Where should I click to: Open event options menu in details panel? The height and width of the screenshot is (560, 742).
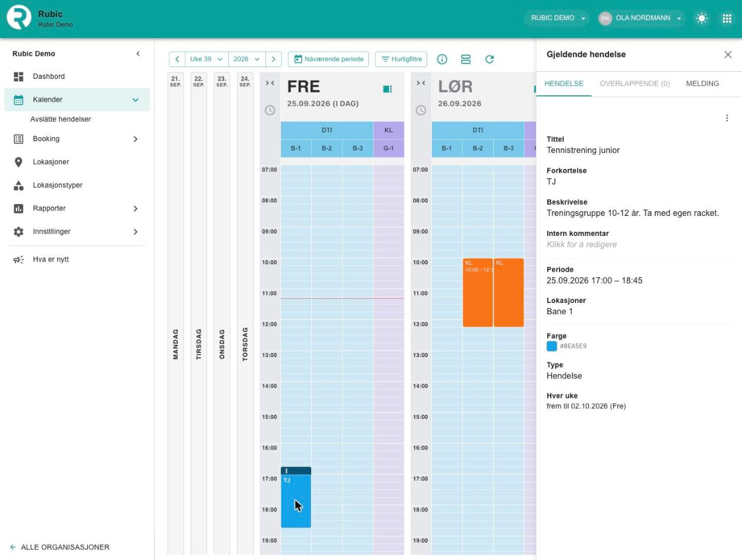click(x=727, y=118)
